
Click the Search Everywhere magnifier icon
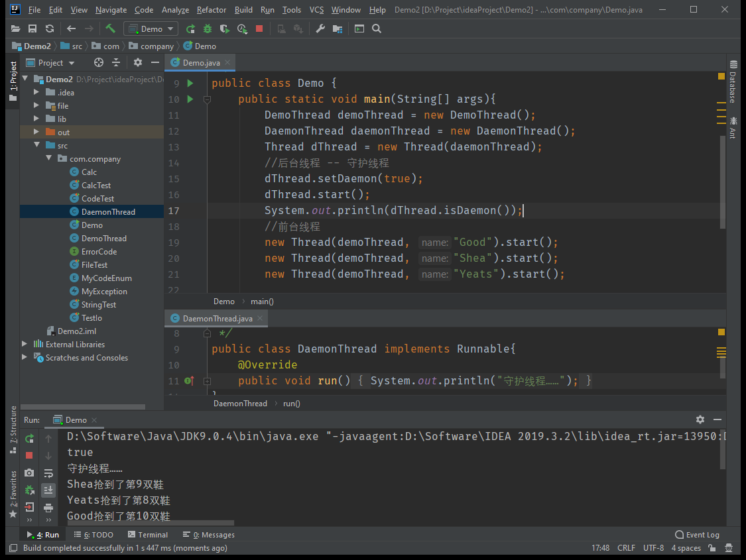tap(377, 29)
